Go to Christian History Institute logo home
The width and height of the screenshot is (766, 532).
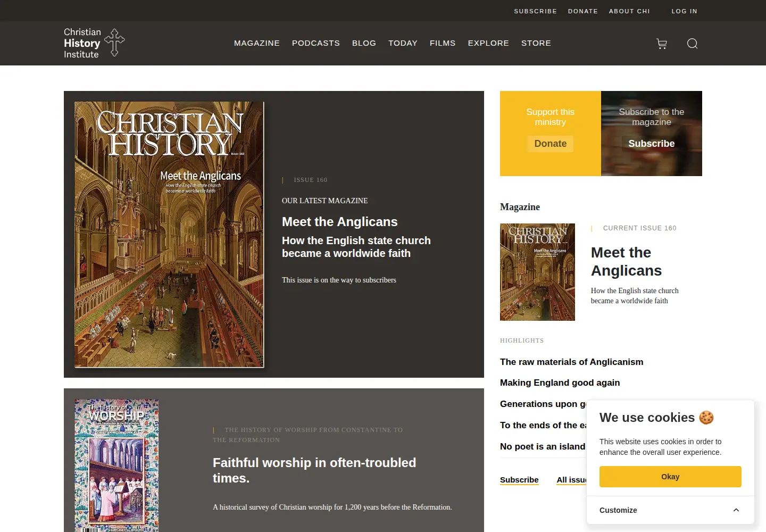coord(94,43)
